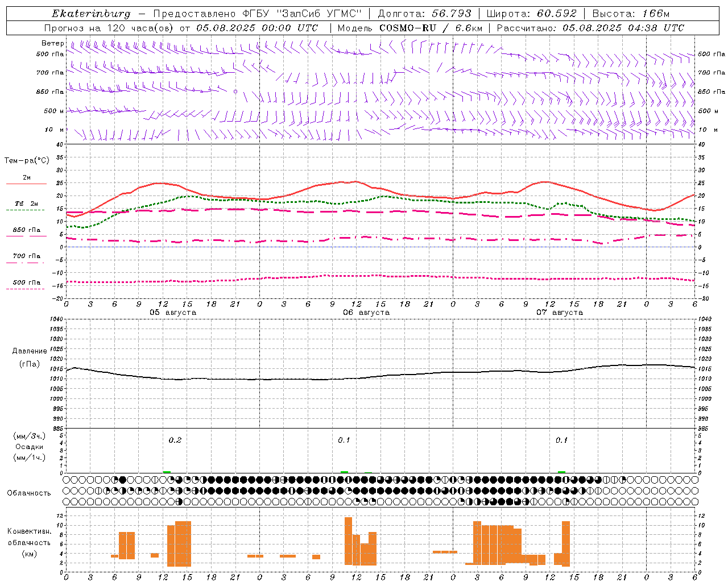Click the '700 гПа' temperature legend entry
The height and width of the screenshot is (582, 728).
27,256
